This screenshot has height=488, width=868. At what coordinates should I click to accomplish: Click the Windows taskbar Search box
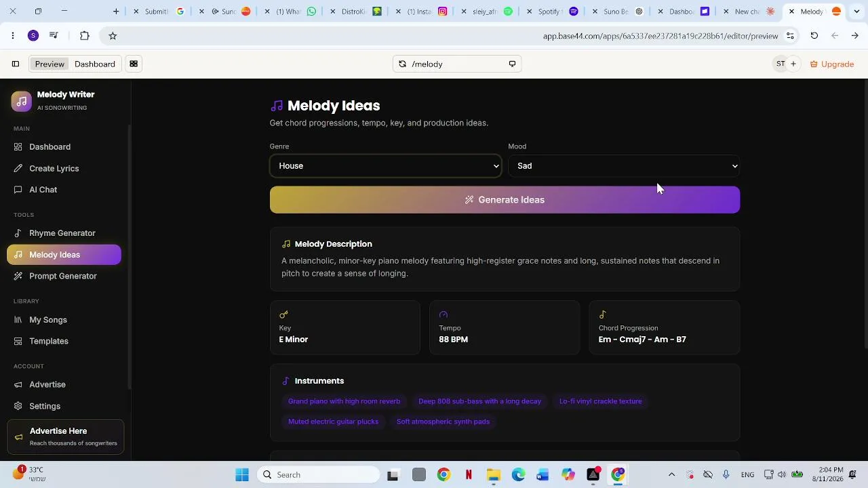click(318, 475)
